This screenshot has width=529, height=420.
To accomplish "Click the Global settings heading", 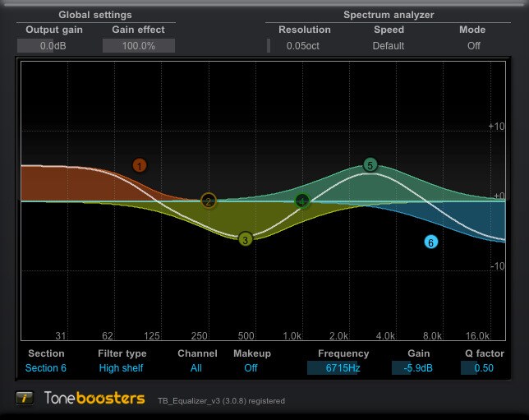I will [x=95, y=15].
